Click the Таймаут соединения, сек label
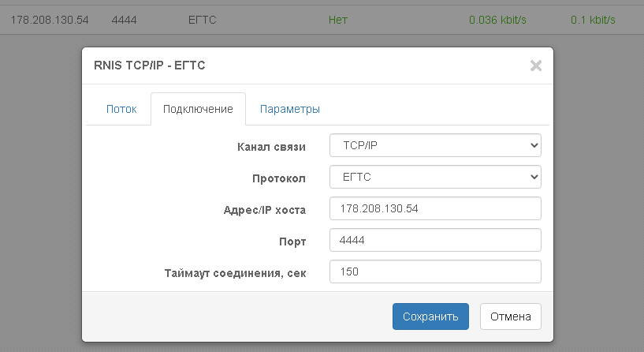The height and width of the screenshot is (352, 644). coord(235,272)
